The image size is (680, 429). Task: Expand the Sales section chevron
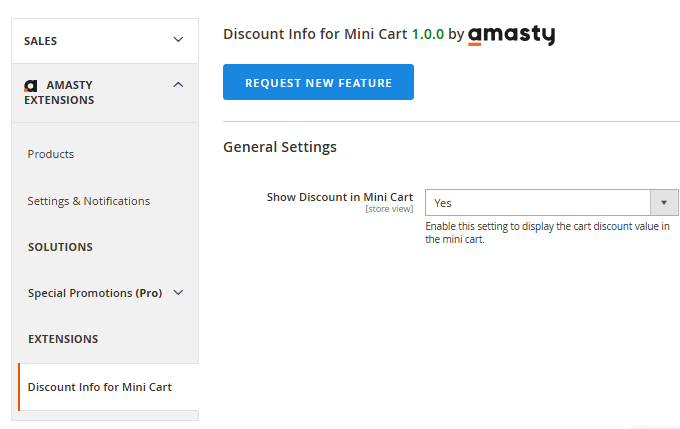[178, 40]
